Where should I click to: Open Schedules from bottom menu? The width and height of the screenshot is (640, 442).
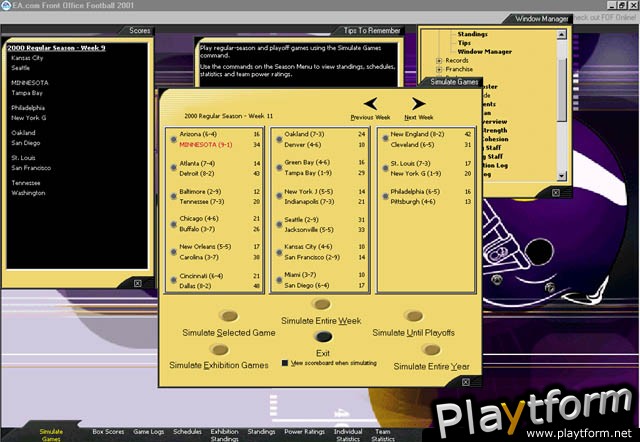[187, 431]
